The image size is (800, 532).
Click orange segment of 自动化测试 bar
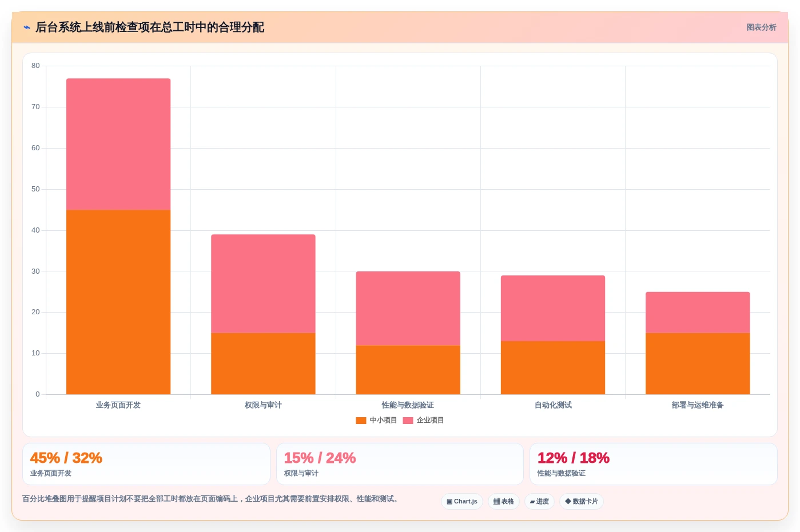553,367
